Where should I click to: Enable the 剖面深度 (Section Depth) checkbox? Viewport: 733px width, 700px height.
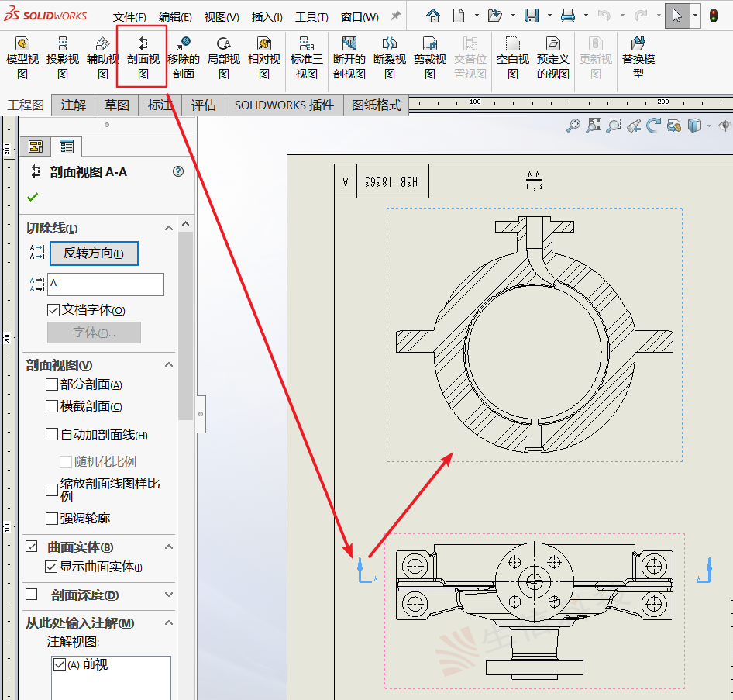31,595
